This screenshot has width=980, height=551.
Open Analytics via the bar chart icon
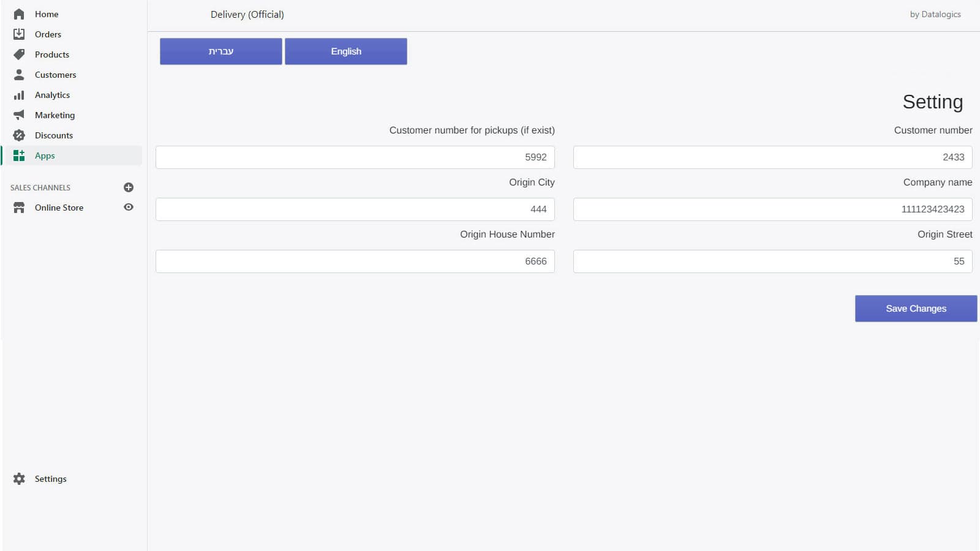(x=19, y=94)
